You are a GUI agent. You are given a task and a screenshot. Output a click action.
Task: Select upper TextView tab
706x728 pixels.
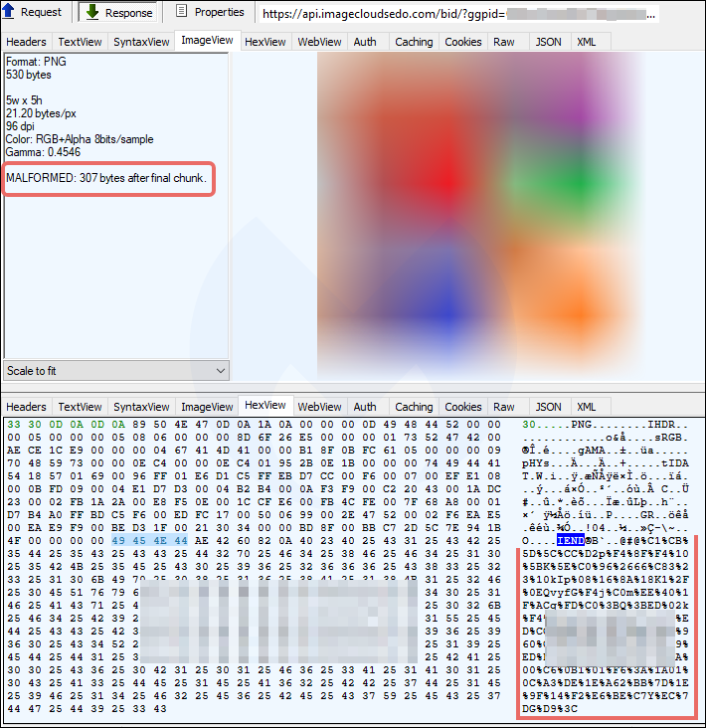(80, 42)
